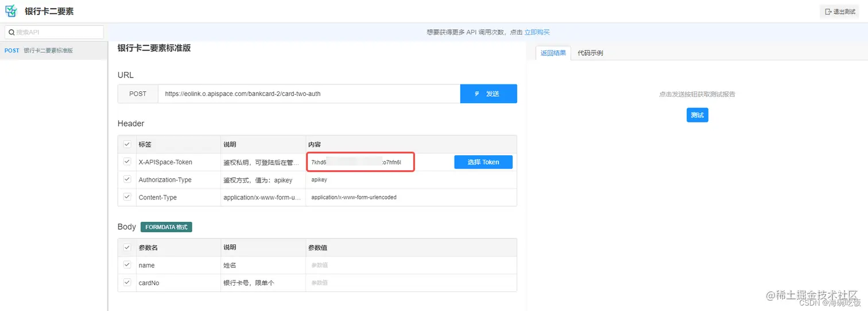
Task: Click the 银行卡号，限单个 description text
Action: tap(249, 283)
